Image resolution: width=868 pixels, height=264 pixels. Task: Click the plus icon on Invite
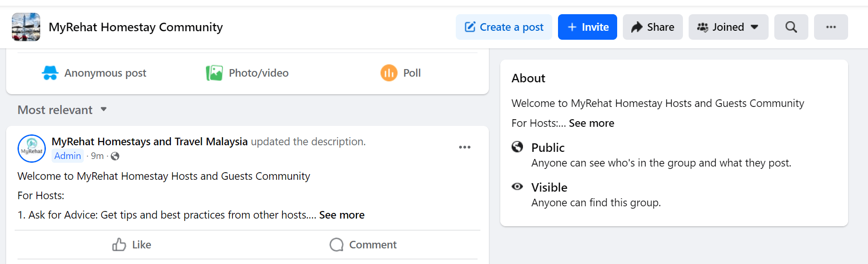coord(572,27)
